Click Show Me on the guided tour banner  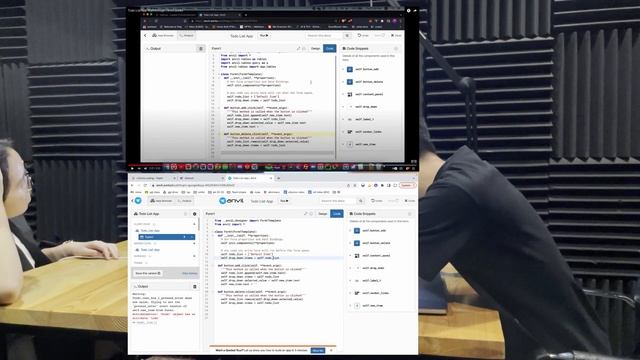318,350
